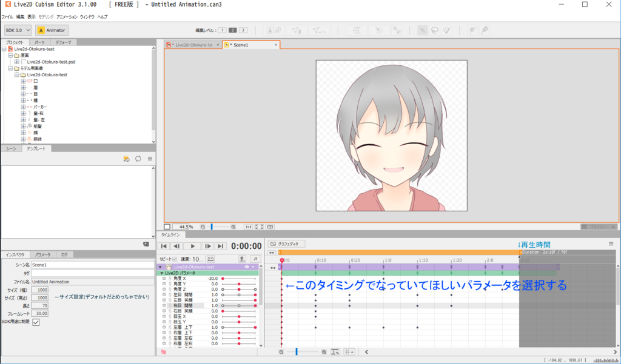Viewport: 621px width, 364px height.
Task: Click the open folder icon in template panel
Action: pos(126,159)
